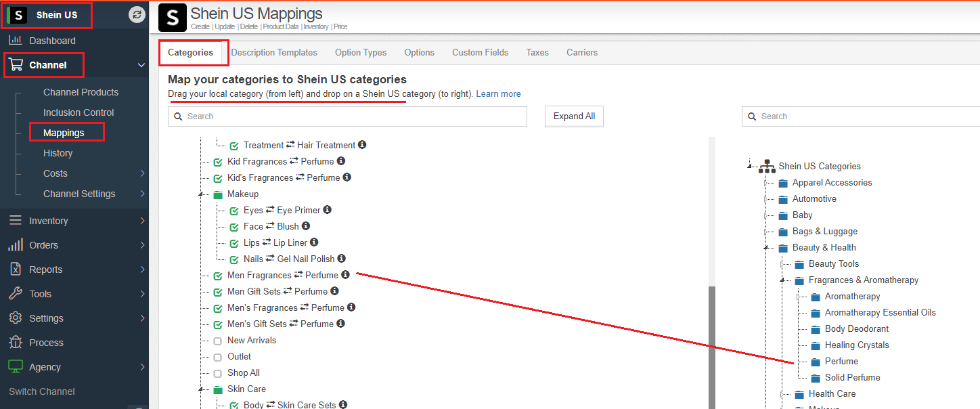Click the Shein US channel logo in sidebar
980x409 pixels.
[18, 15]
